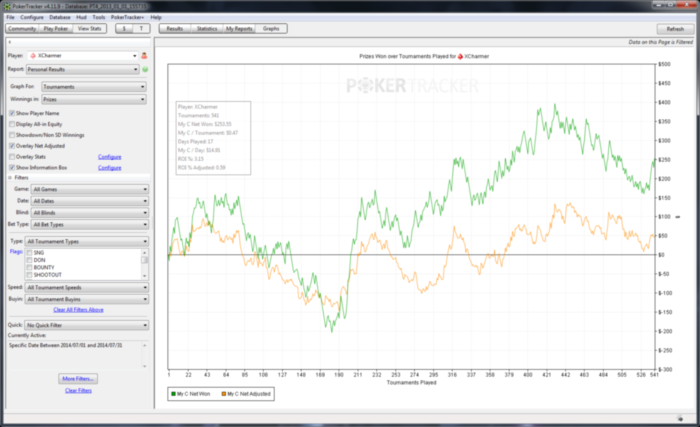Open the Report Personal Results dropdown
The image size is (700, 427).
[83, 70]
